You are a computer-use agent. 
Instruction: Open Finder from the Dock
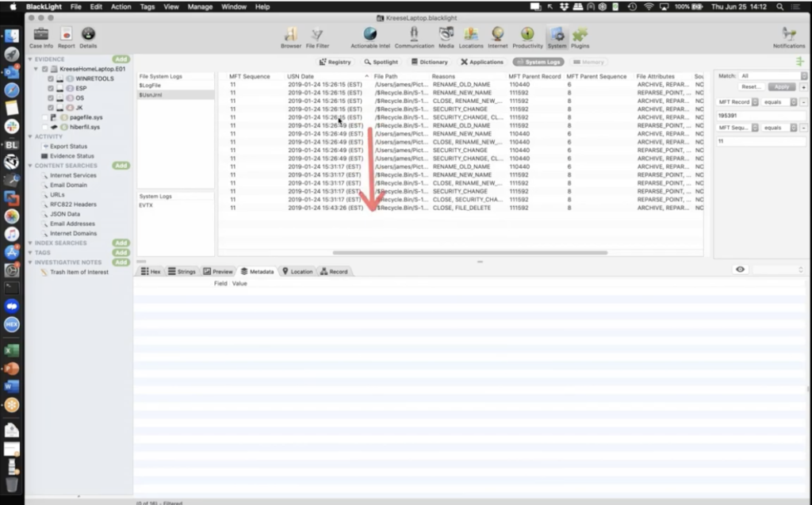pyautogui.click(x=11, y=36)
